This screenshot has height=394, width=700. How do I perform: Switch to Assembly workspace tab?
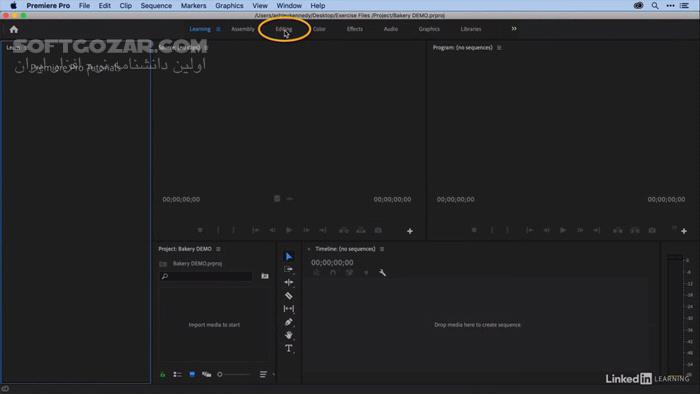[x=243, y=29]
